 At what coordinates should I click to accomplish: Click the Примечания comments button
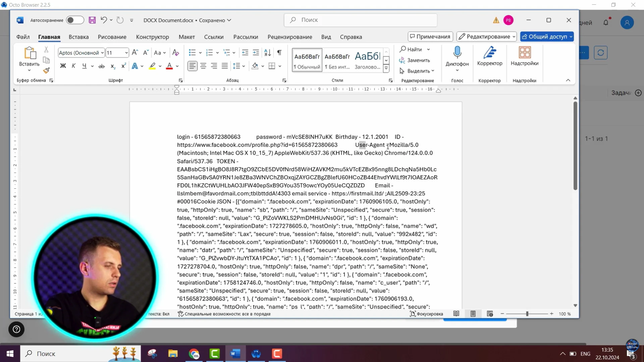point(430,37)
